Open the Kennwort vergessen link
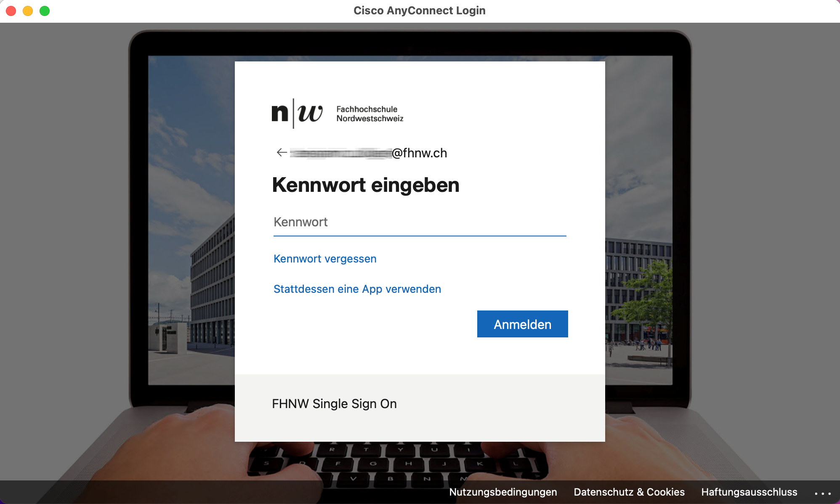This screenshot has height=504, width=840. (324, 259)
